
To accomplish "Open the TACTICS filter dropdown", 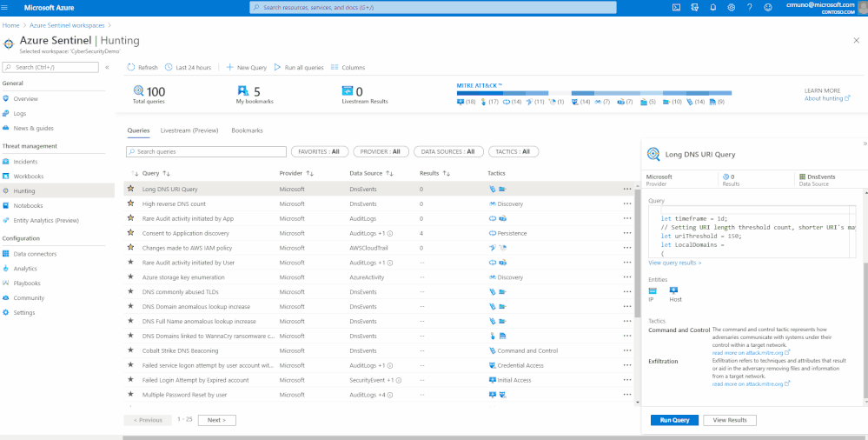I will point(514,151).
